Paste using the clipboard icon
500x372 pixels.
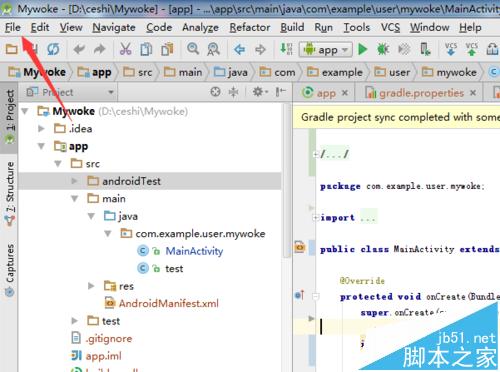tap(167, 49)
